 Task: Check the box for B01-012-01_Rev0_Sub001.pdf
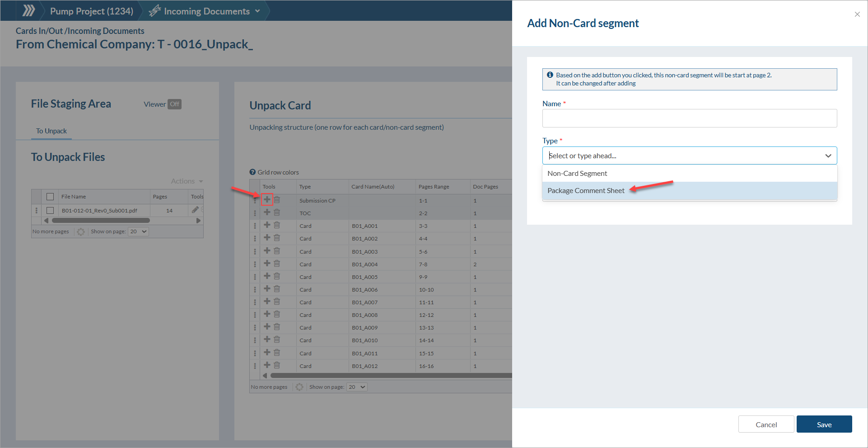tap(50, 210)
